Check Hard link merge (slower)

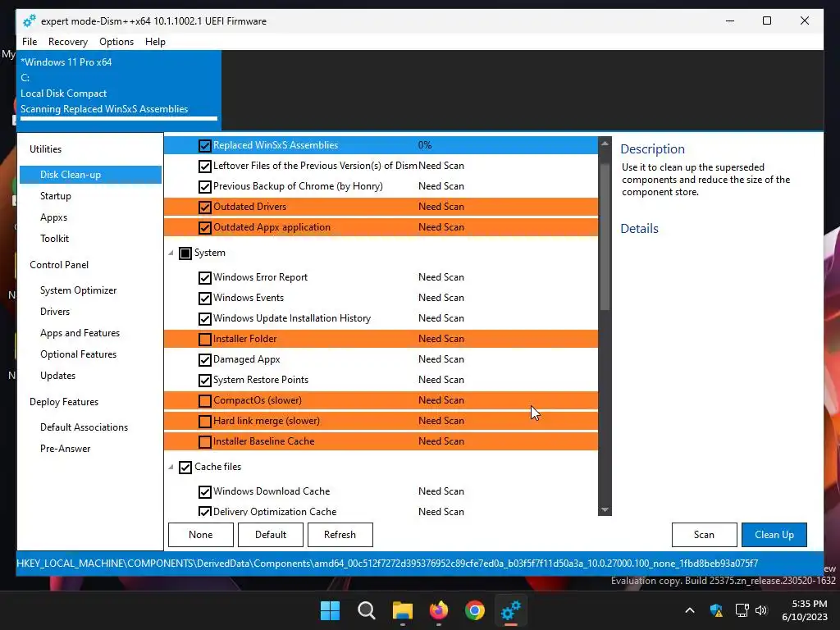204,421
